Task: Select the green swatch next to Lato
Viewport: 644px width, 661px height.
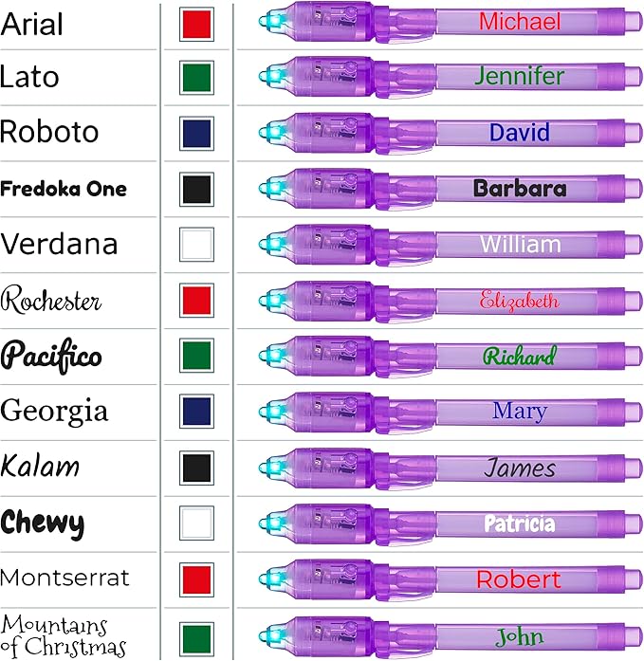Action: [196, 78]
